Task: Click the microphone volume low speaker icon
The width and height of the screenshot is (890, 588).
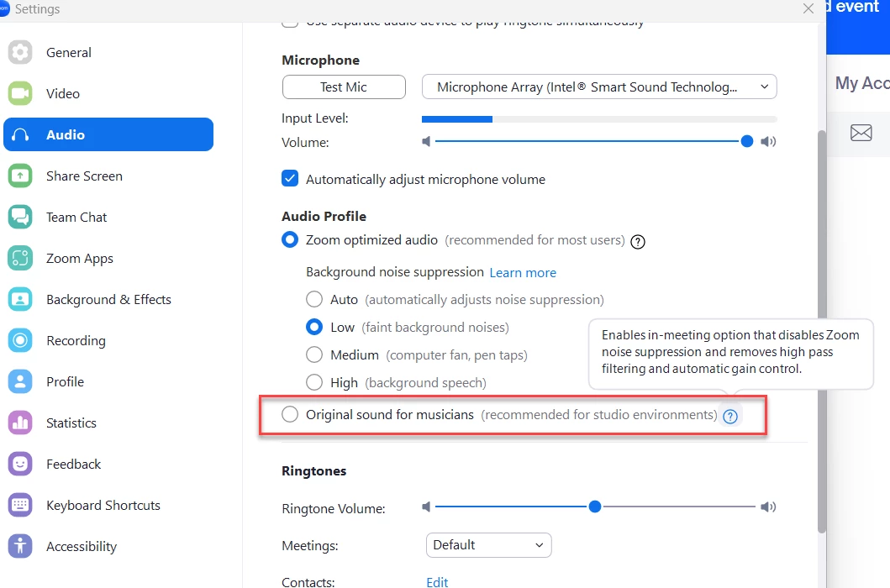Action: pyautogui.click(x=426, y=141)
